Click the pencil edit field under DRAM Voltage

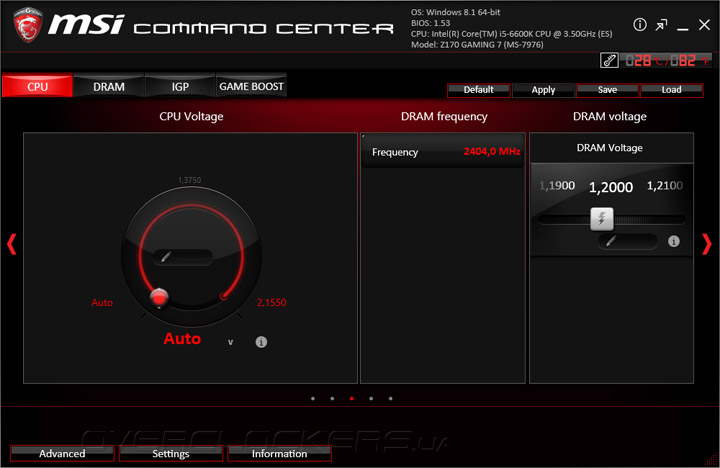pos(628,241)
